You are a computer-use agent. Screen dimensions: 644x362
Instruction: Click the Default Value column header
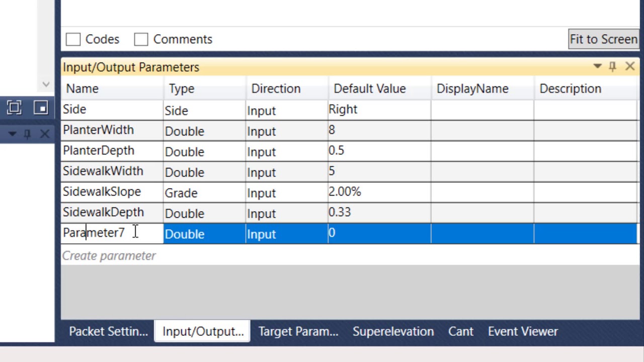[380, 88]
